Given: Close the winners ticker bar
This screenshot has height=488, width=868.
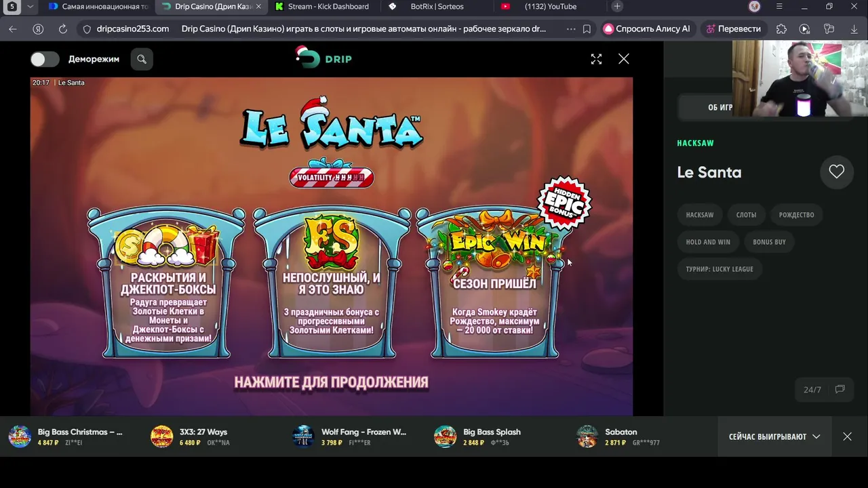Looking at the screenshot, I should point(847,436).
